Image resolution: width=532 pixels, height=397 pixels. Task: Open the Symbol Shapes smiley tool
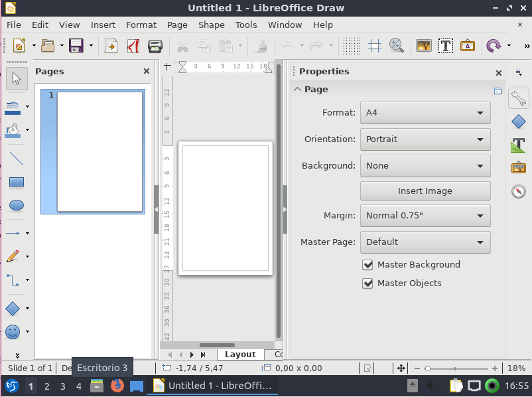pyautogui.click(x=14, y=331)
